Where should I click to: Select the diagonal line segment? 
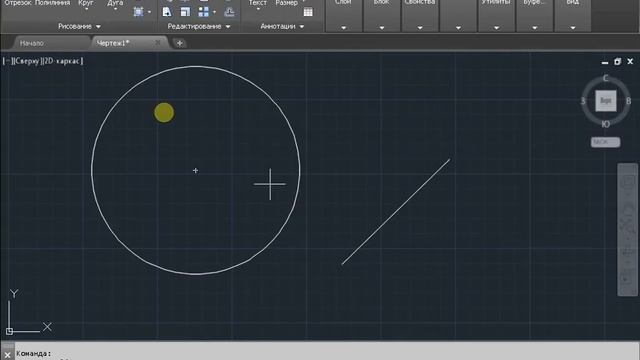[396, 212]
